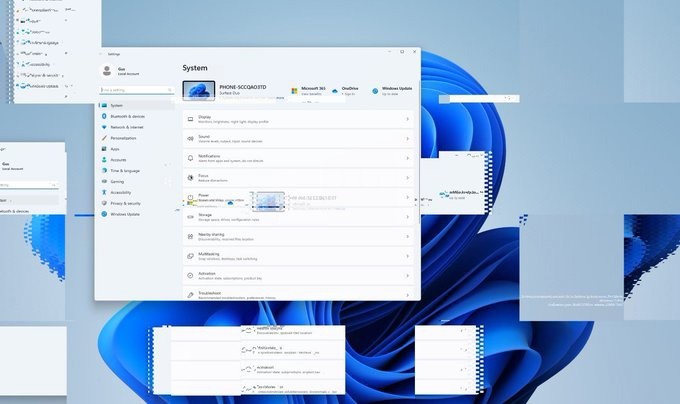The width and height of the screenshot is (680, 404).
Task: Click the Focus row icon
Action: point(190,177)
